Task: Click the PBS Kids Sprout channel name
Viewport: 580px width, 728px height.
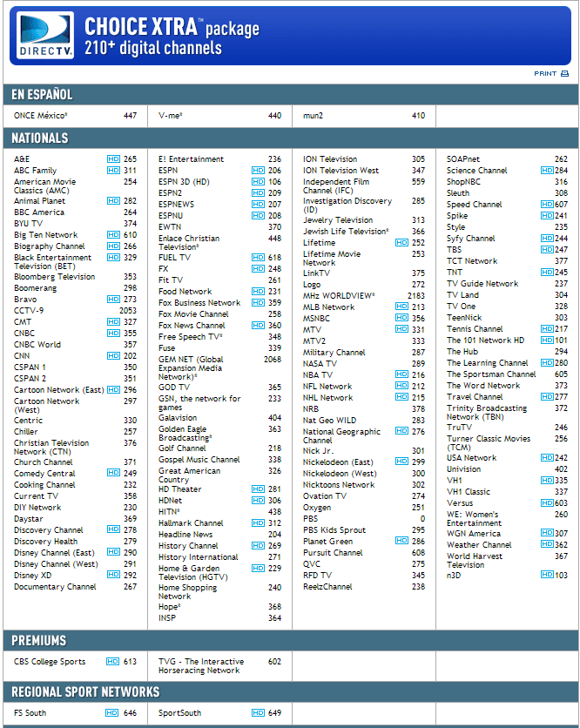Action: pos(334,530)
